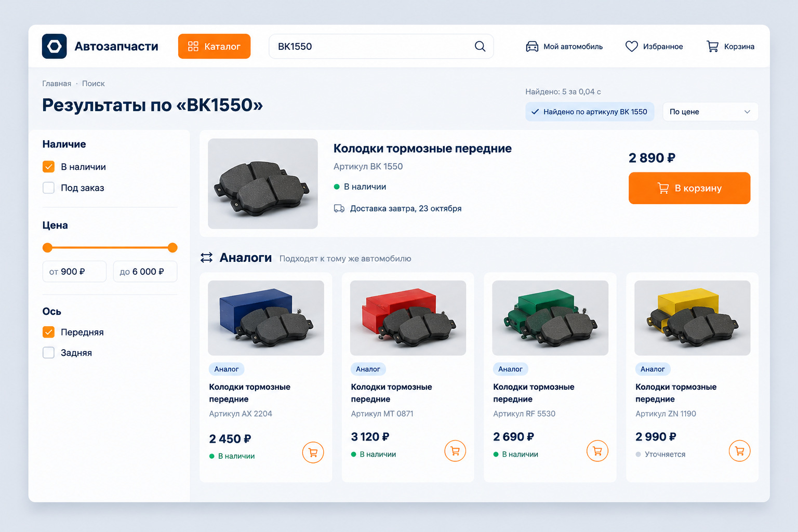
Task: Click the delivery truck icon
Action: click(x=339, y=208)
